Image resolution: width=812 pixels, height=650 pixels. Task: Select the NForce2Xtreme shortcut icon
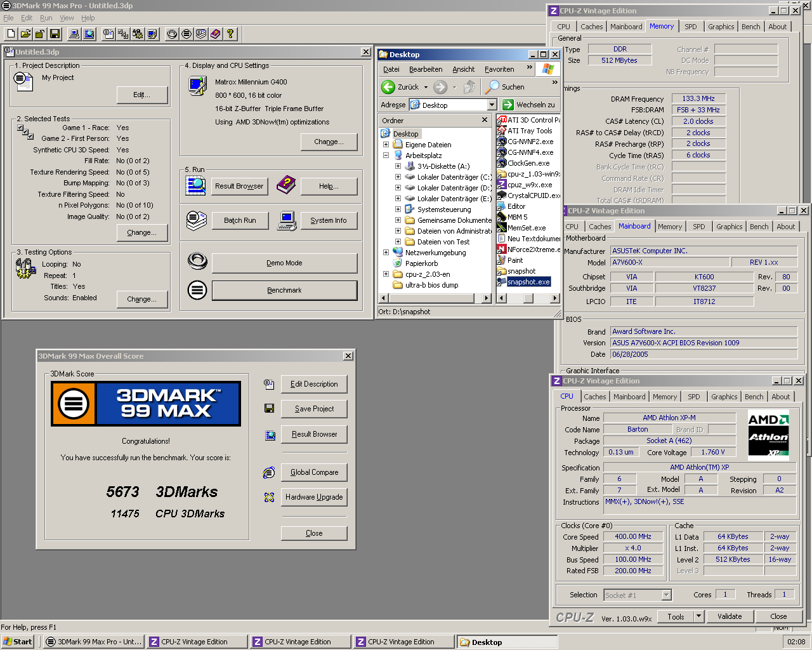point(502,249)
